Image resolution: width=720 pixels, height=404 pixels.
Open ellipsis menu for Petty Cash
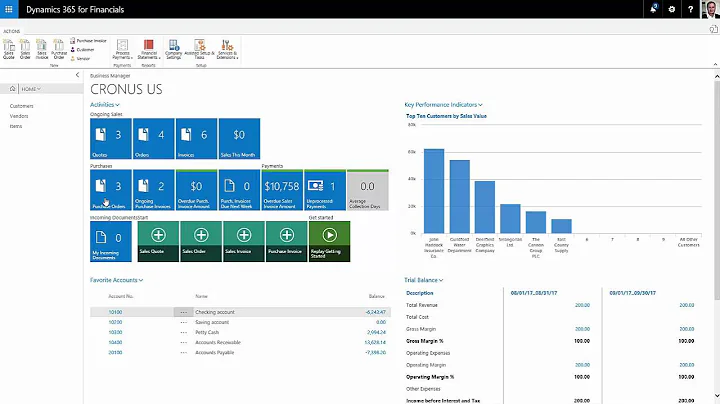[184, 332]
